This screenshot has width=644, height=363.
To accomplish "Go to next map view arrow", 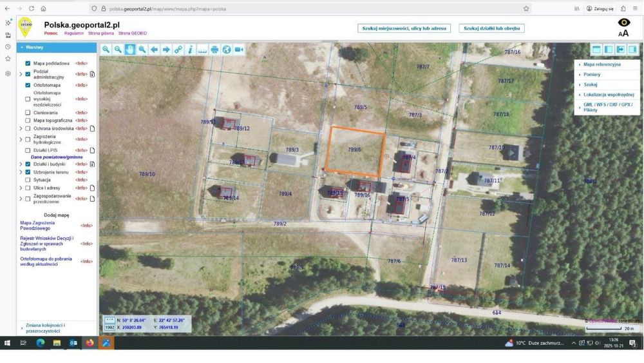I will click(x=166, y=50).
